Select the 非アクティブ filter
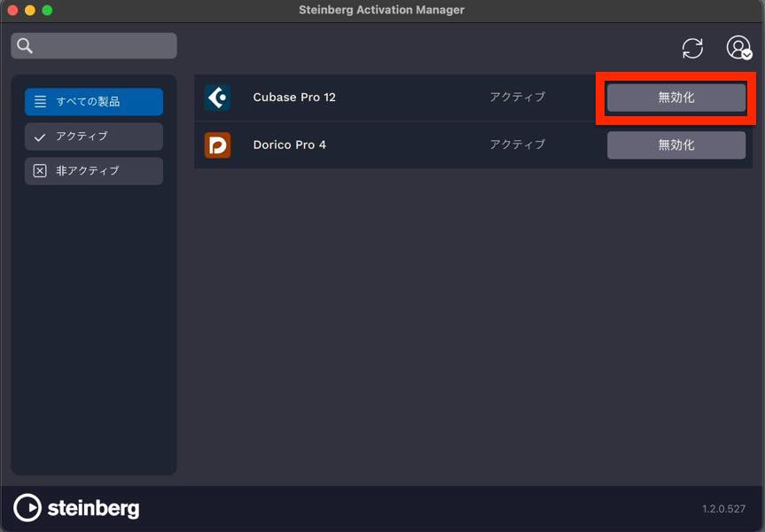The height and width of the screenshot is (532, 765). tap(94, 171)
